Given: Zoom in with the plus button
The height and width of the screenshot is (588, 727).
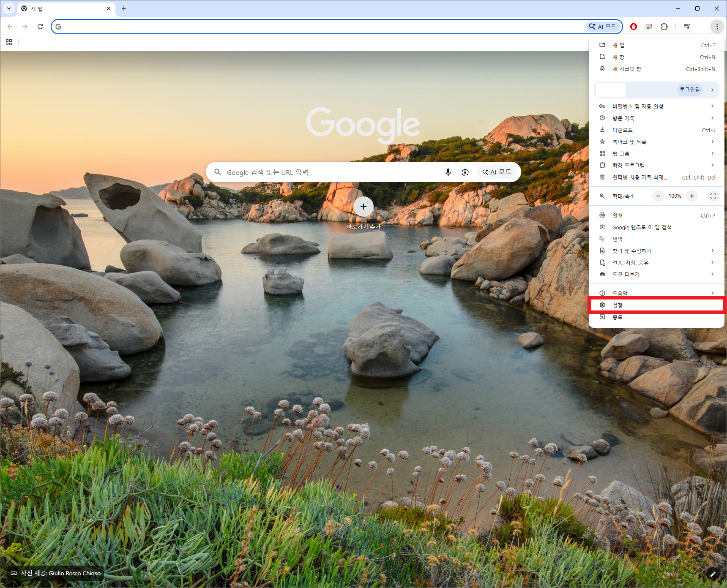Looking at the screenshot, I should (692, 196).
